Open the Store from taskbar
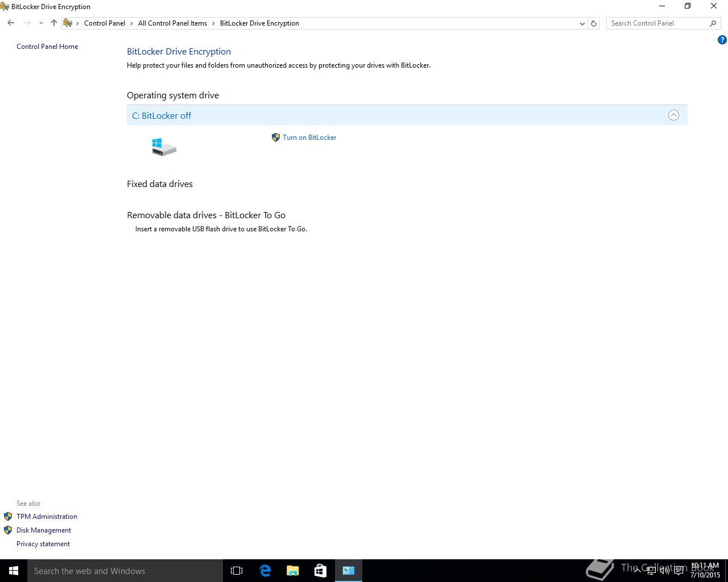Viewport: 728px width, 582px height. [x=321, y=571]
